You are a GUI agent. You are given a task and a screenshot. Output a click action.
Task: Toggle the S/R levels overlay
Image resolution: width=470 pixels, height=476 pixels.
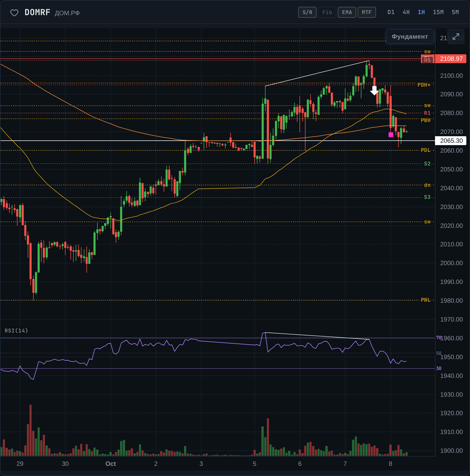[307, 12]
